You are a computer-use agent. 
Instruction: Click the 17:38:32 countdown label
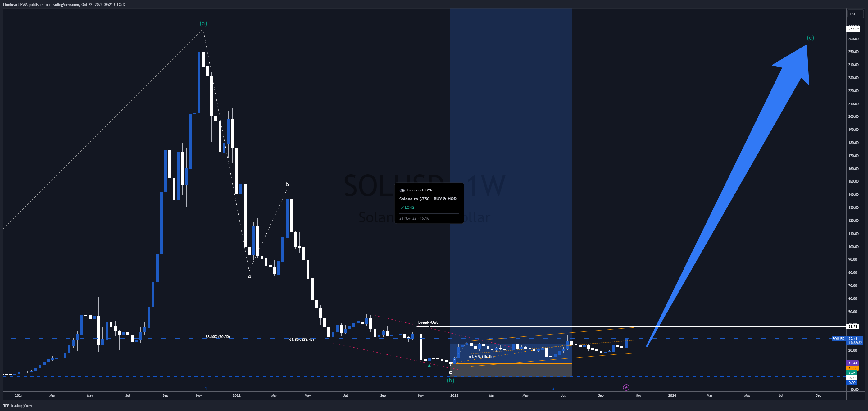tap(855, 343)
